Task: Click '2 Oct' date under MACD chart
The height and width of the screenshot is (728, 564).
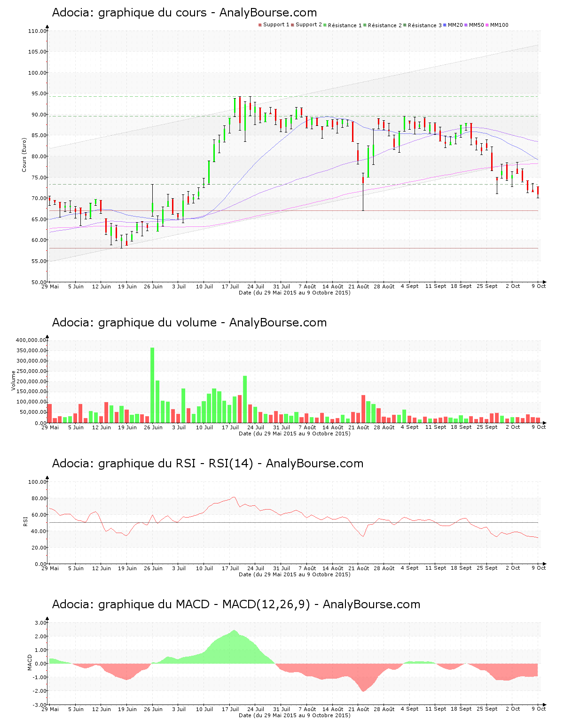Action: pyautogui.click(x=513, y=709)
